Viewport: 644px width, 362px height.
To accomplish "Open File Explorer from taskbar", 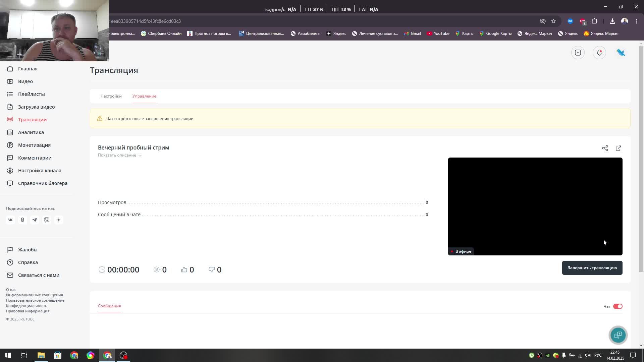I will [41, 355].
